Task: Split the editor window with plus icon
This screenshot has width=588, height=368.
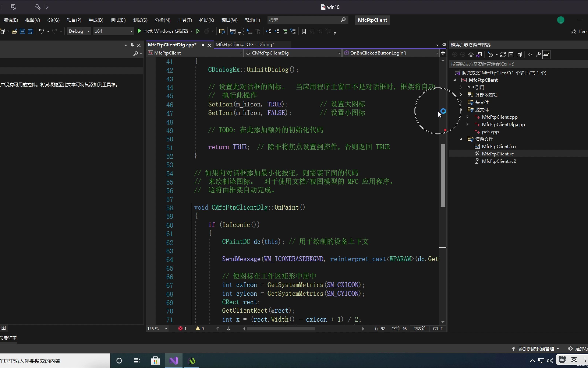Action: 443,53
